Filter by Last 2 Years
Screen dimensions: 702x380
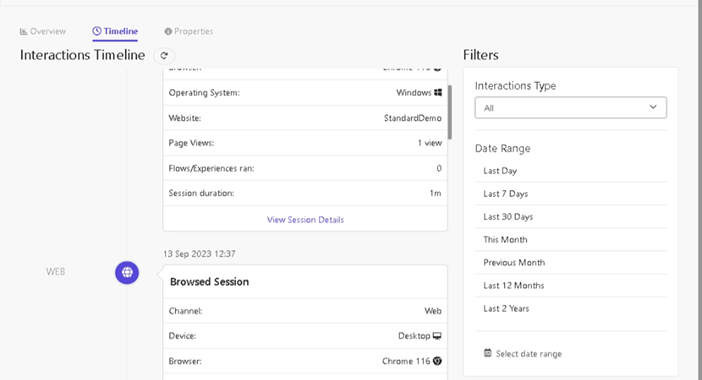coord(570,308)
